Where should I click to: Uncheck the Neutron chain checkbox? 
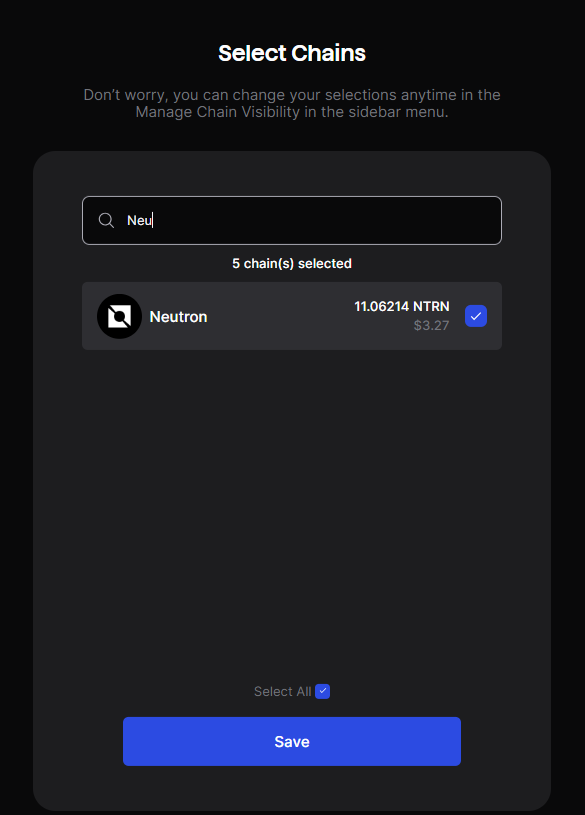point(476,316)
